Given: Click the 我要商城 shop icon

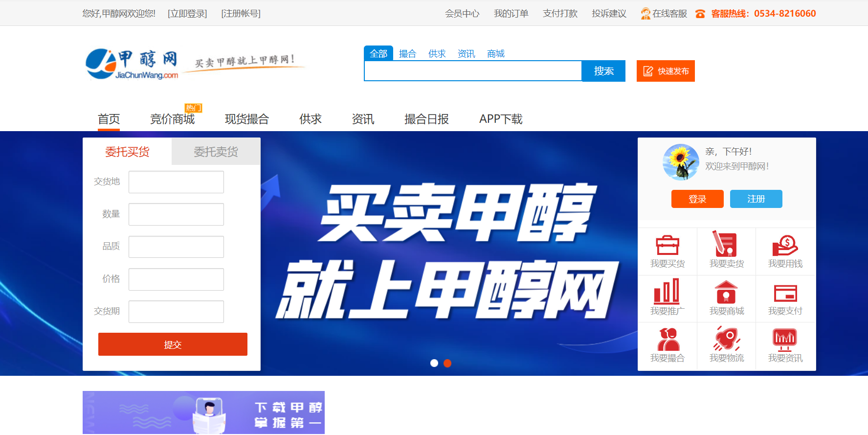Looking at the screenshot, I should click(x=726, y=292).
